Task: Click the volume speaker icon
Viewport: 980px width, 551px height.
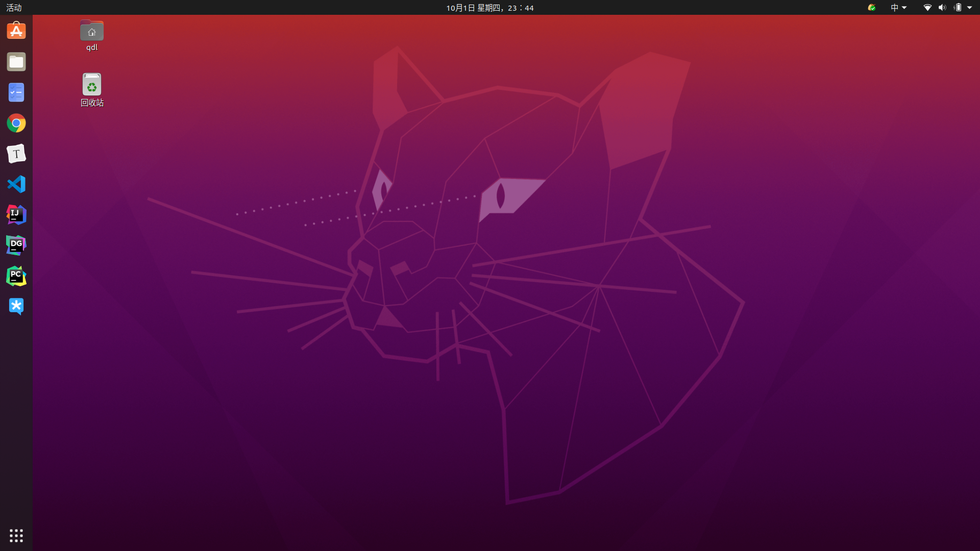Action: [942, 8]
